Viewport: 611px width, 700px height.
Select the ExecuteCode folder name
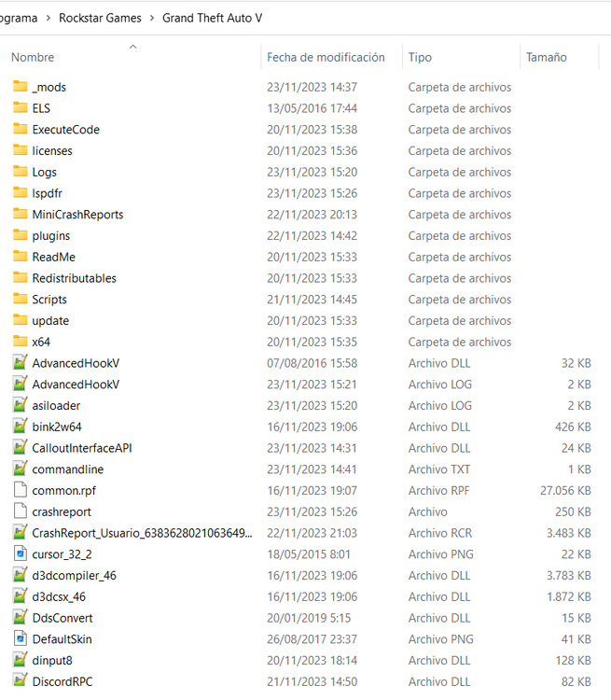click(65, 130)
